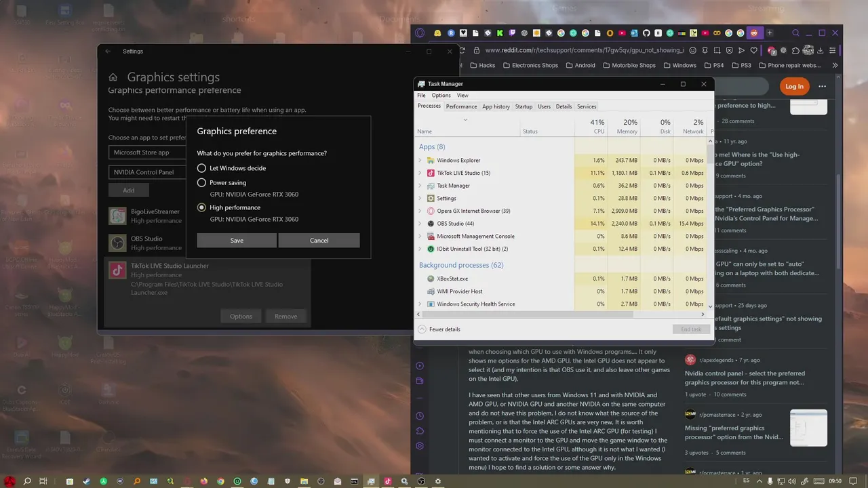Viewport: 868px width, 488px height.
Task: Remove TikTok LIVE Studio Launcher entry
Action: (285, 317)
